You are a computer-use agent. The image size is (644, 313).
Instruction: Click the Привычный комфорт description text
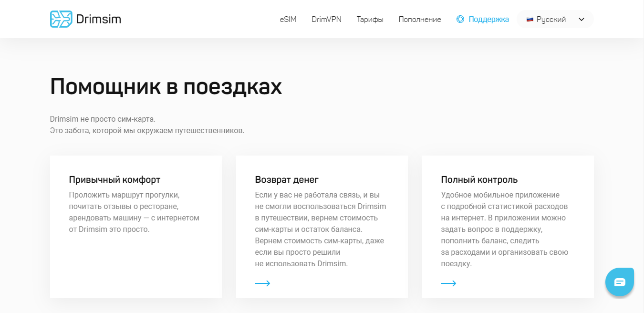[134, 212]
